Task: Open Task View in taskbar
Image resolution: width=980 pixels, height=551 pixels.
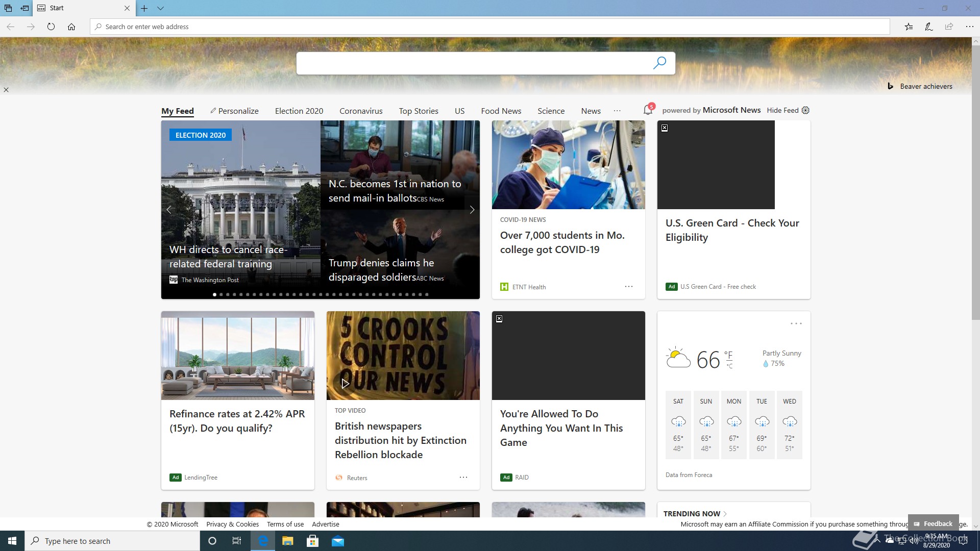Action: click(237, 541)
